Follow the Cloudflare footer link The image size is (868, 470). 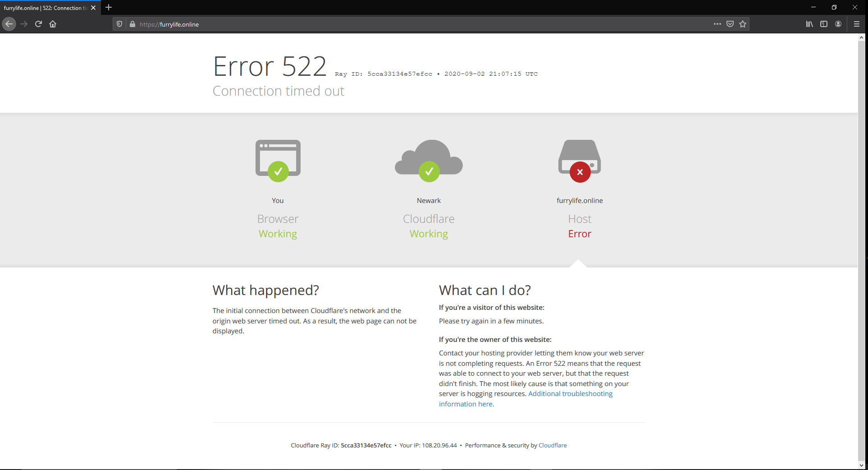coord(553,445)
